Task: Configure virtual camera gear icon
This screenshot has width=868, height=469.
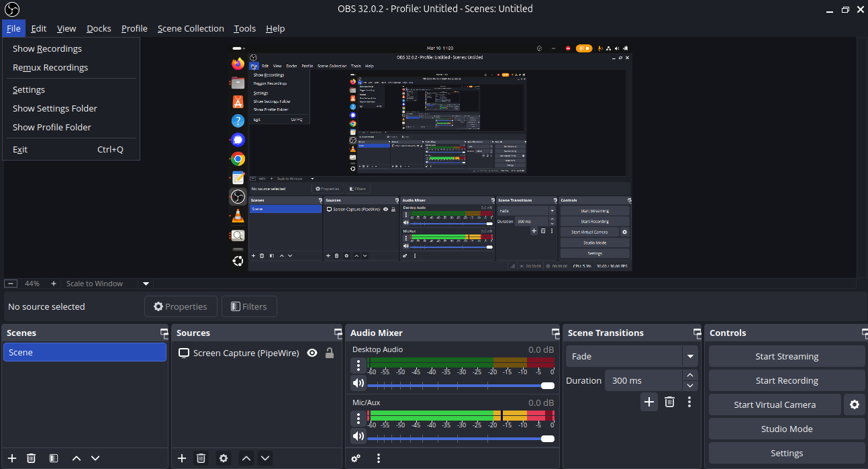Action: pos(854,404)
